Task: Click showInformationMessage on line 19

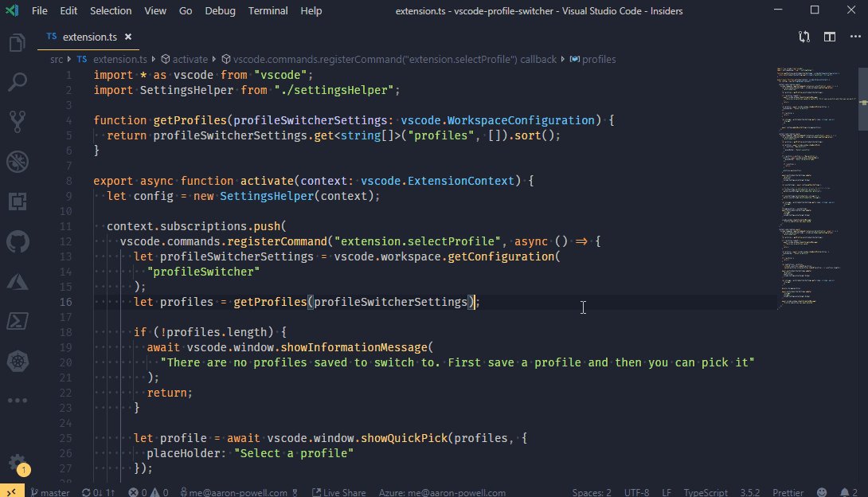Action: coord(354,347)
